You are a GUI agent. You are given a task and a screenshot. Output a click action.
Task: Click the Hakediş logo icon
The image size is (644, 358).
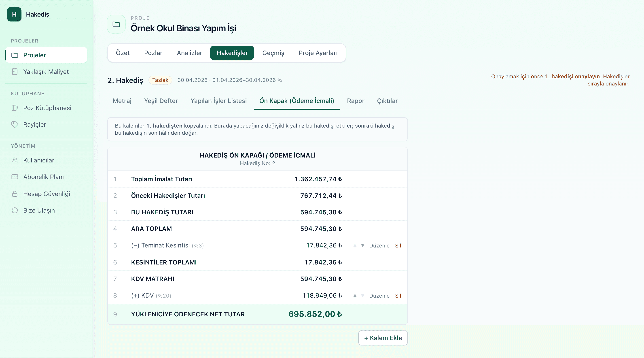click(x=14, y=14)
